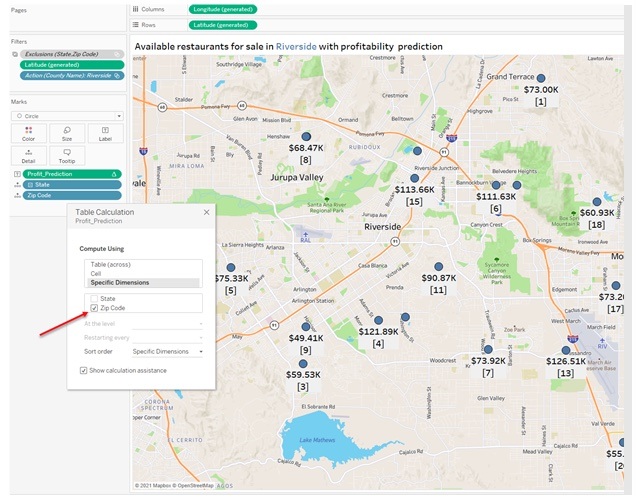The image size is (637, 503).
Task: Check the State dimension checkbox
Action: [94, 298]
